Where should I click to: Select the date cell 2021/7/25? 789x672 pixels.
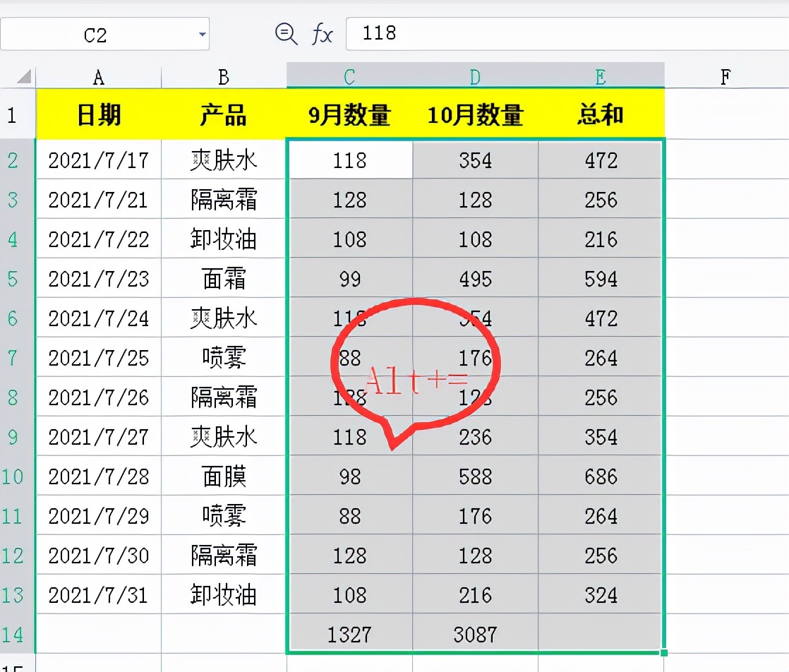(99, 357)
